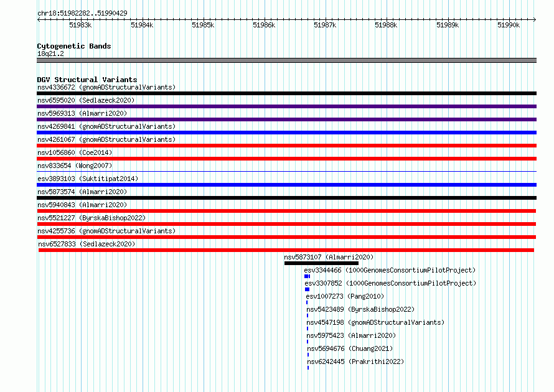The height and width of the screenshot is (392, 554).
Task: Click red nsv1056860 variant bar
Action: (x=286, y=159)
